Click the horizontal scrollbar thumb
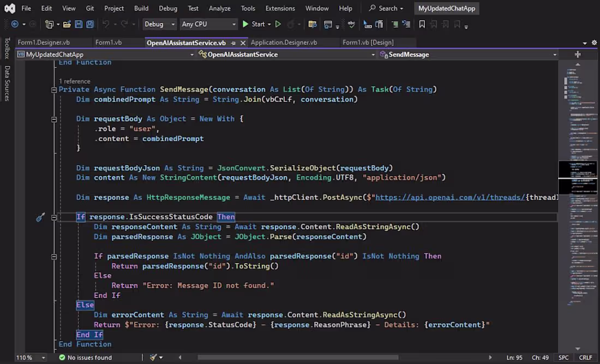 coord(298,357)
